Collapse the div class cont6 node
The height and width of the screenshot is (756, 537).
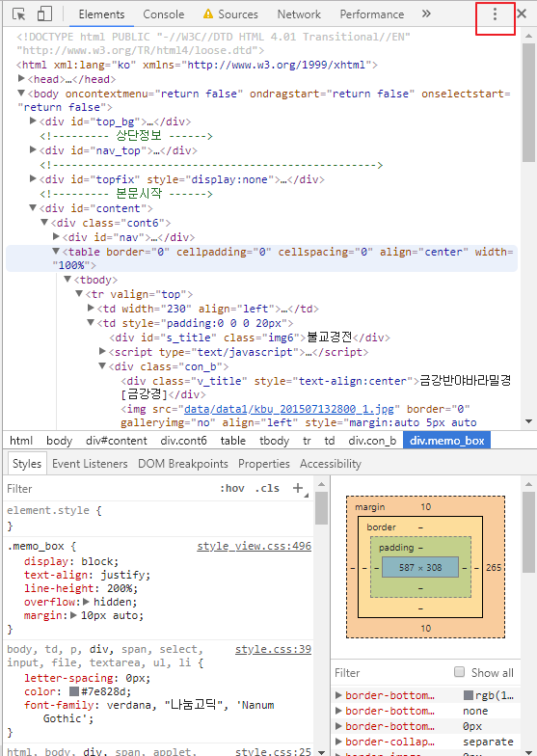click(x=44, y=222)
